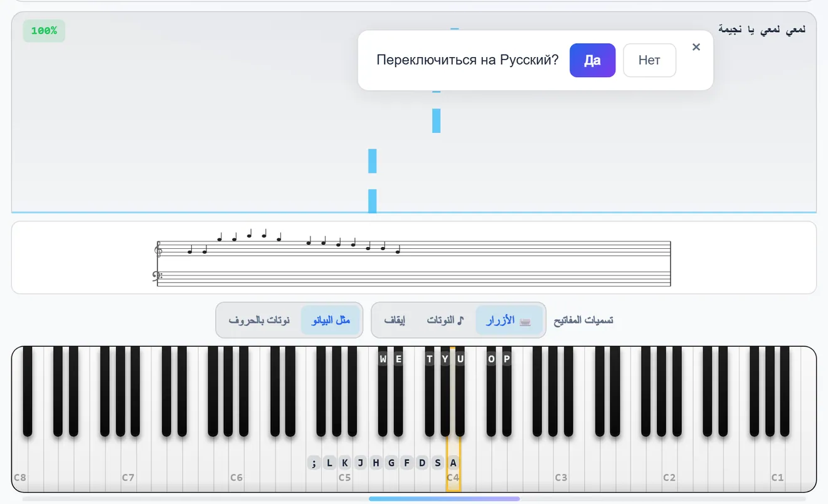The image size is (828, 504).
Task: Click the 100% score badge
Action: [44, 31]
